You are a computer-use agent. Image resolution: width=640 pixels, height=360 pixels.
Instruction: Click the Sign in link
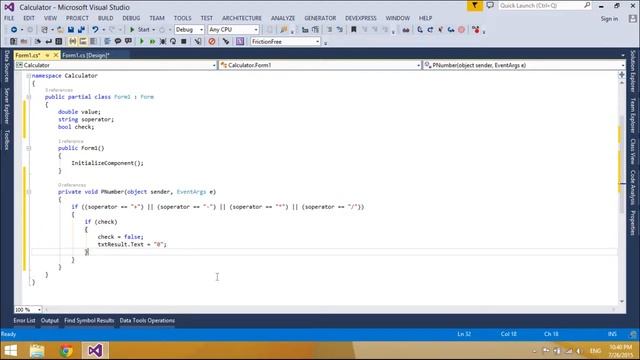609,19
